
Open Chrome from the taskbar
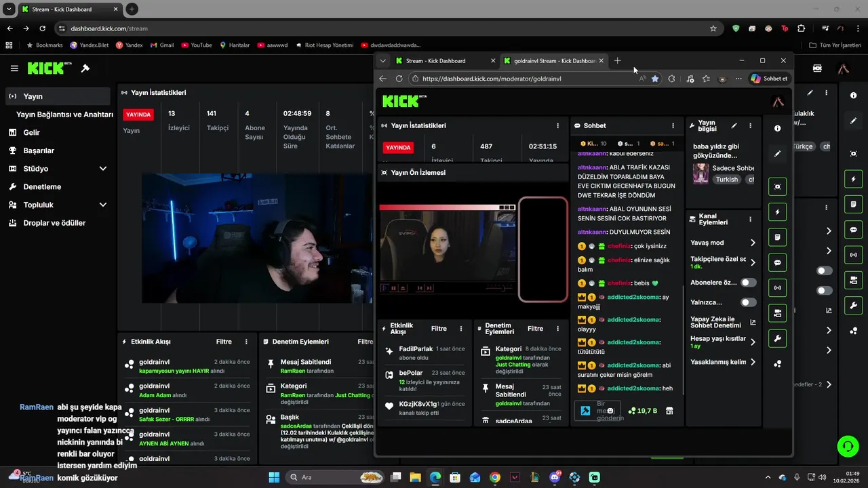[x=495, y=477]
